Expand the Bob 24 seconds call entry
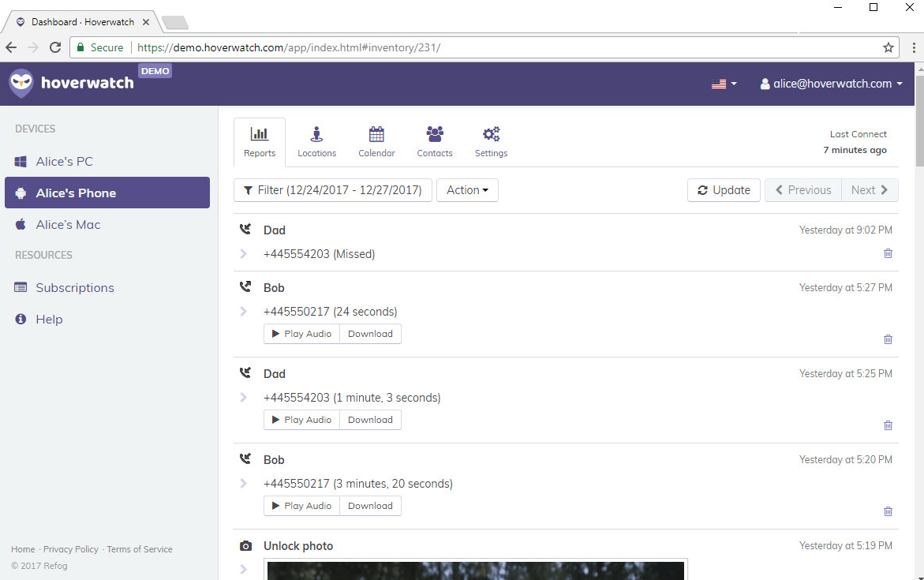The image size is (924, 580). click(243, 311)
